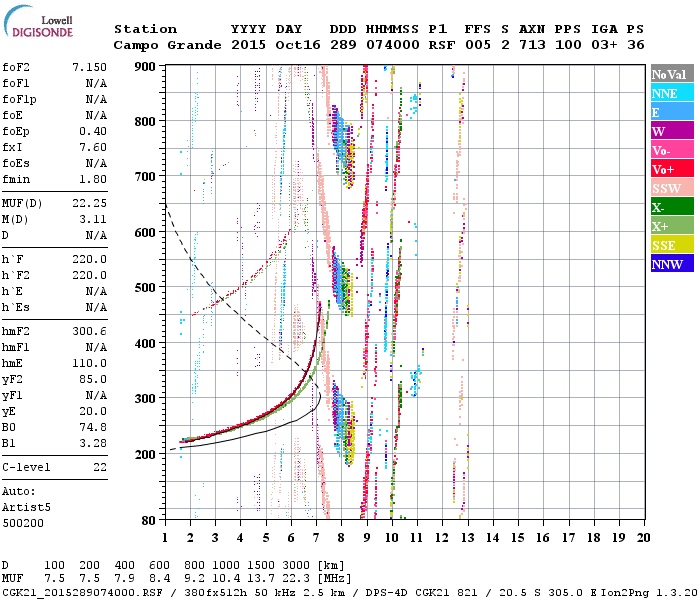Click the MUF 22.3 value for 3000 km

coord(296,579)
